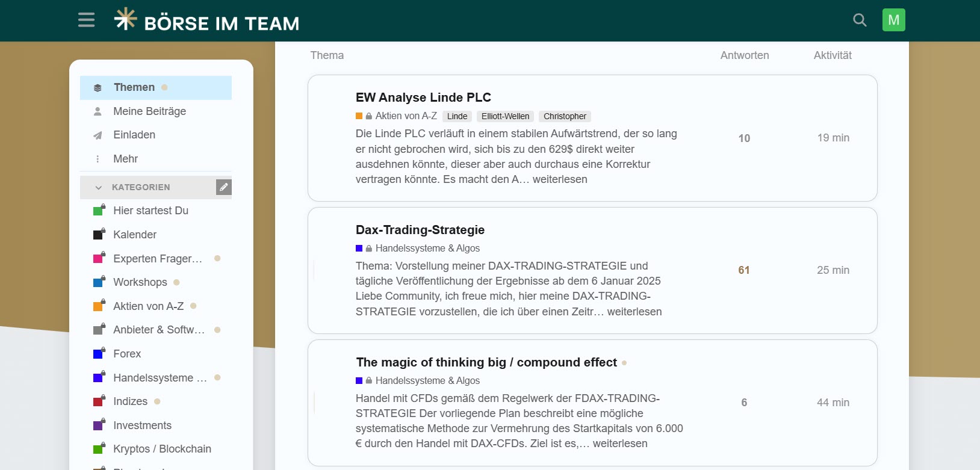Click the Elliott-Wellen tag
The width and height of the screenshot is (980, 470).
coord(505,116)
